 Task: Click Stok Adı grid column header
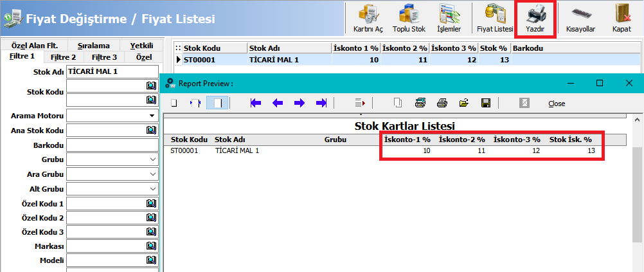tap(290, 48)
